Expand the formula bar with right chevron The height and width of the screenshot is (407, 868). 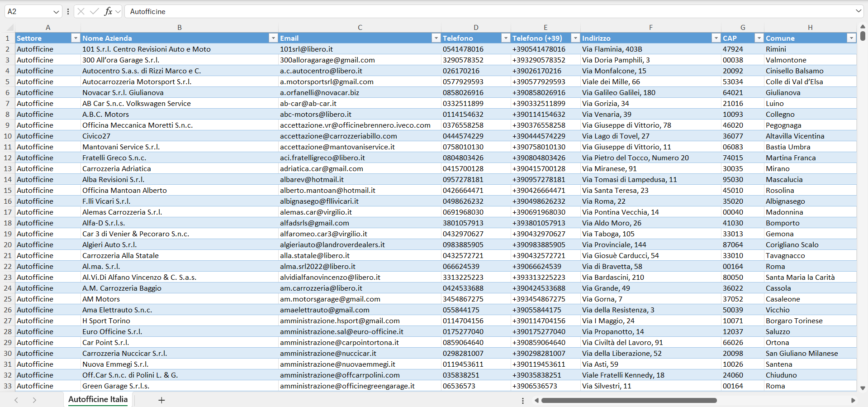[859, 11]
